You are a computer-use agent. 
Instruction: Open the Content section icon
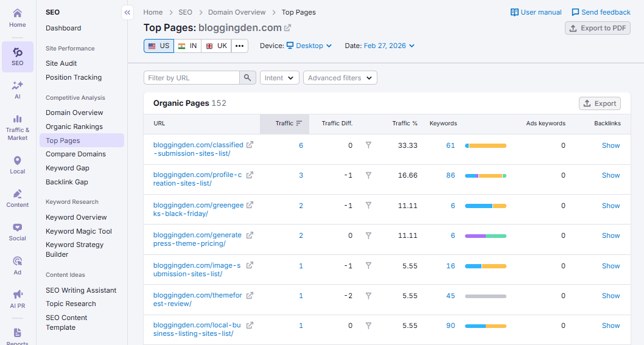tap(17, 198)
